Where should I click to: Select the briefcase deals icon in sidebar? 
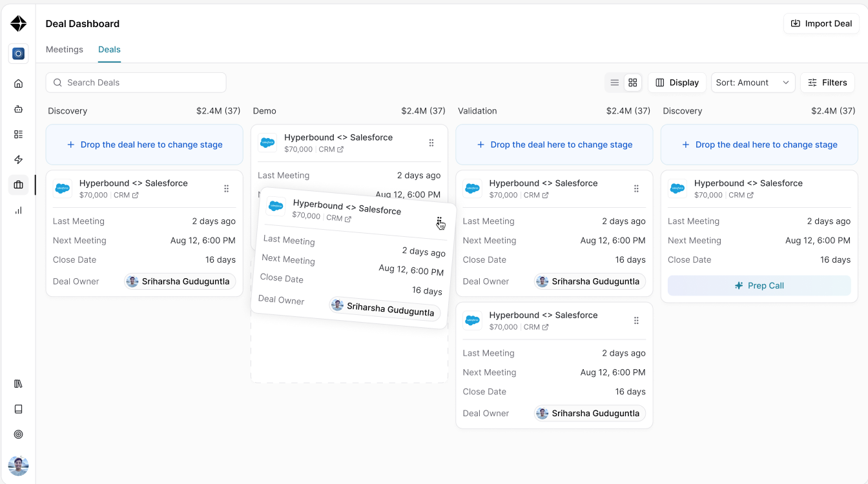coord(18,185)
